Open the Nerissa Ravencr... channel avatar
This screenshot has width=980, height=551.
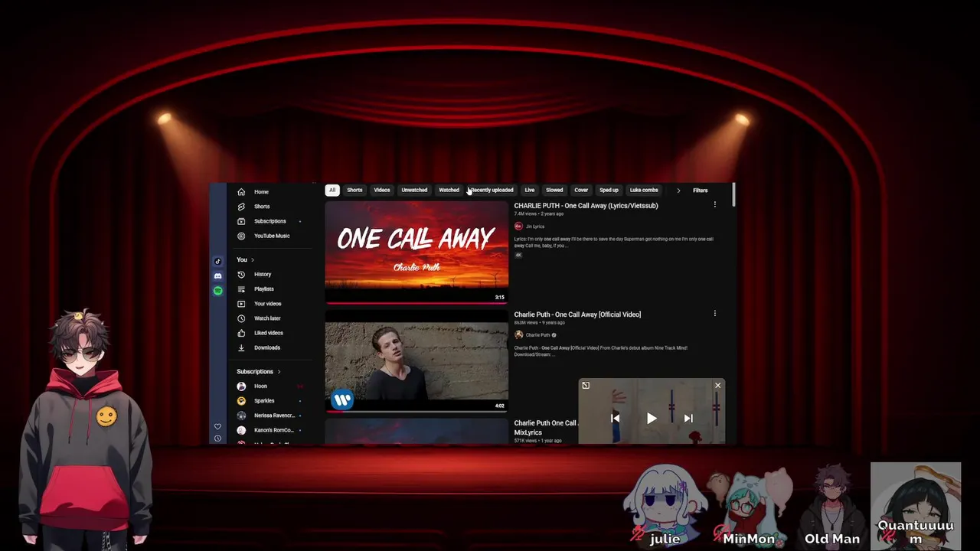click(241, 416)
